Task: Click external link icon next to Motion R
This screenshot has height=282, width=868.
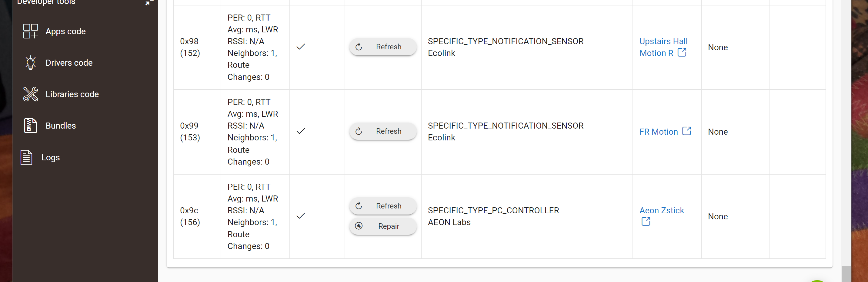Action: (682, 52)
